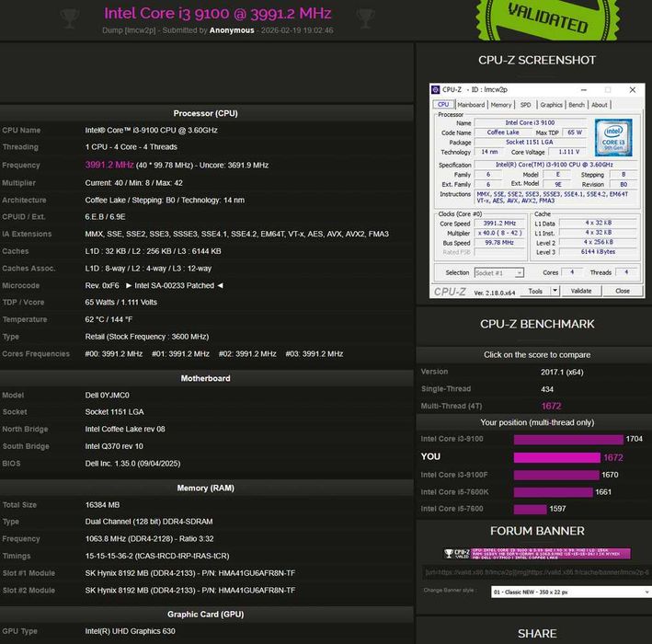652x644 pixels.
Task: Click the BIOS value 'Dell Inc. 1.35.0 (09/04/2025)'
Action: click(132, 464)
